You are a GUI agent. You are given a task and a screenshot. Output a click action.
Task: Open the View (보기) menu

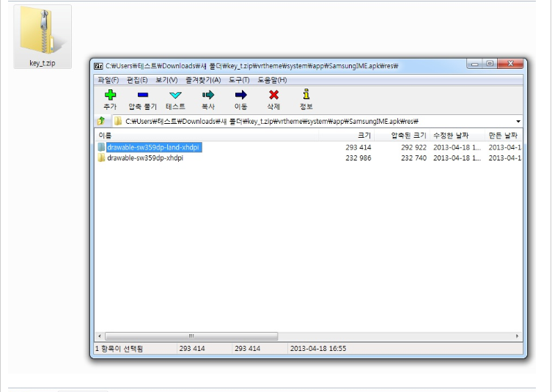click(166, 80)
